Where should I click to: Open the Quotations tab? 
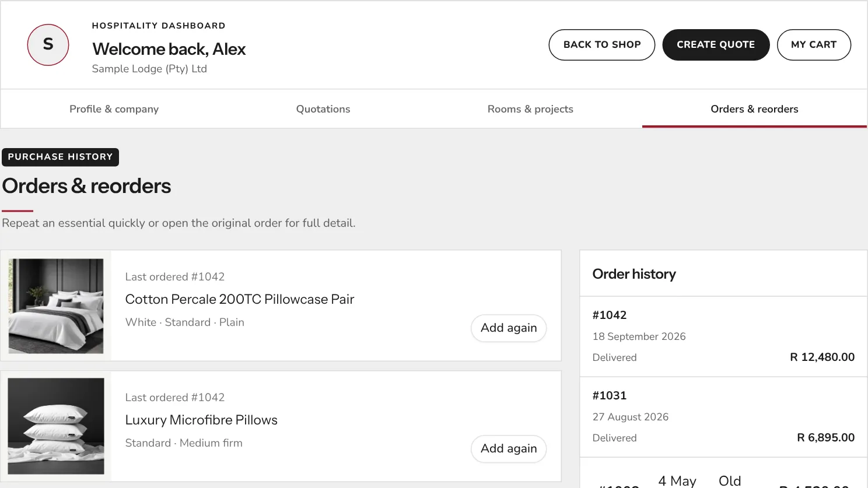[x=323, y=109]
